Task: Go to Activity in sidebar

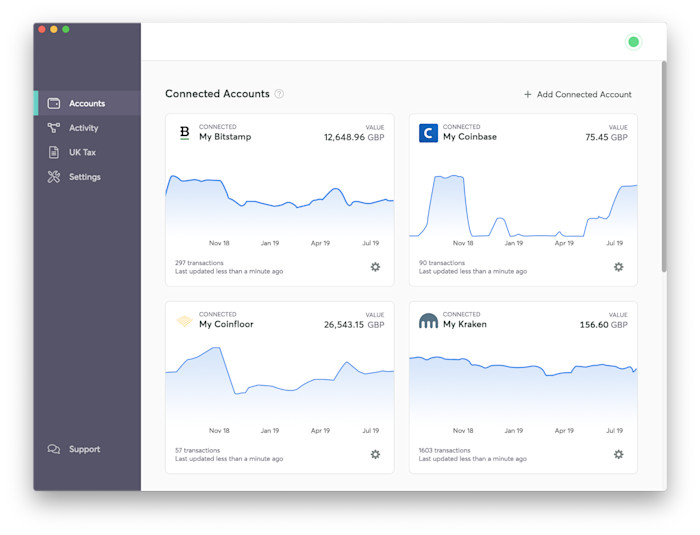Action: pyautogui.click(x=88, y=128)
